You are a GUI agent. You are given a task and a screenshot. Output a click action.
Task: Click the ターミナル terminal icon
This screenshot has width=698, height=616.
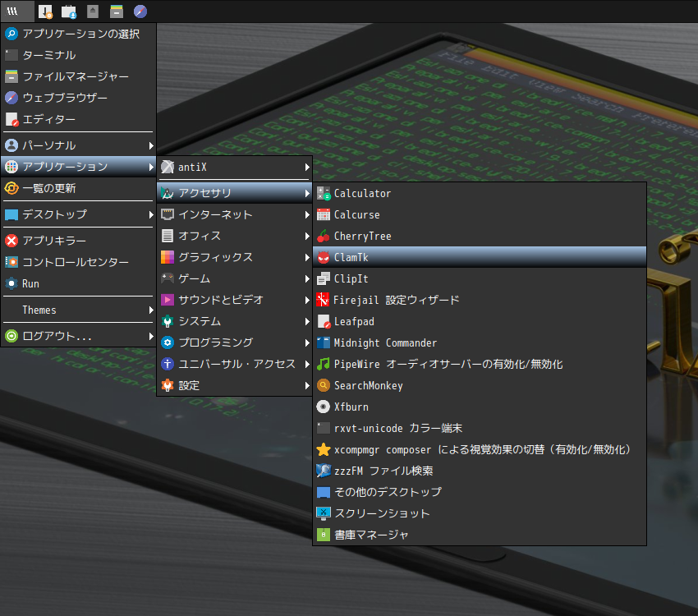(x=11, y=55)
